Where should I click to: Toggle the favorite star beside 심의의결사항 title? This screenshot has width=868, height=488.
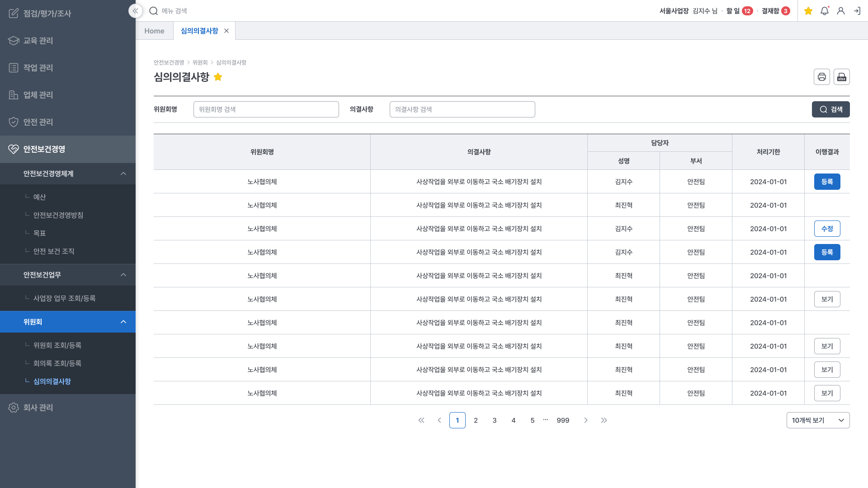218,77
